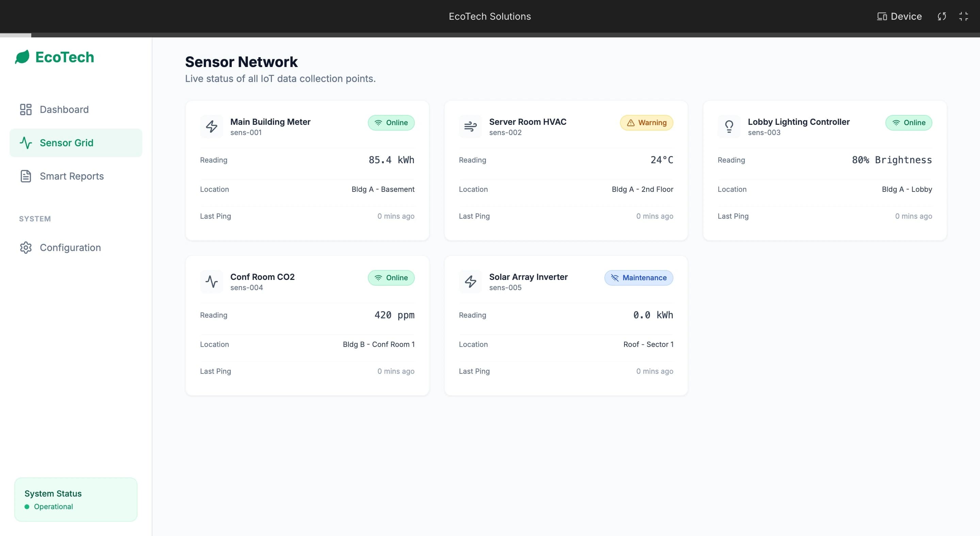Click the exit fullscreen icon in top bar
980x536 pixels.
(963, 16)
